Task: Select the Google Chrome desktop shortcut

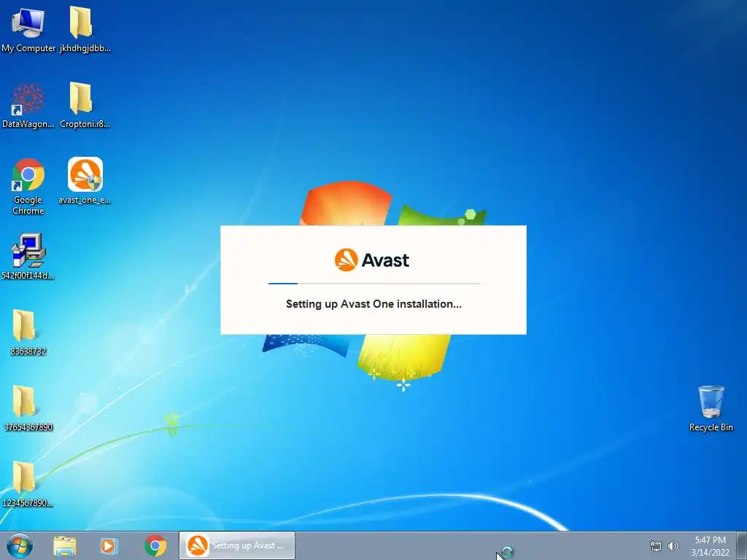Action: (x=28, y=187)
